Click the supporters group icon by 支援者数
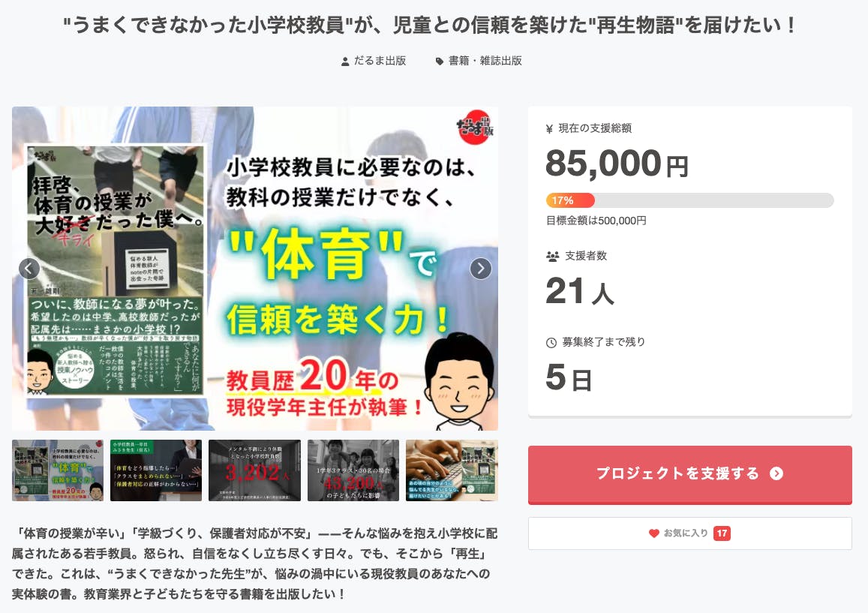Screen dimensions: 868x613 click(x=552, y=256)
